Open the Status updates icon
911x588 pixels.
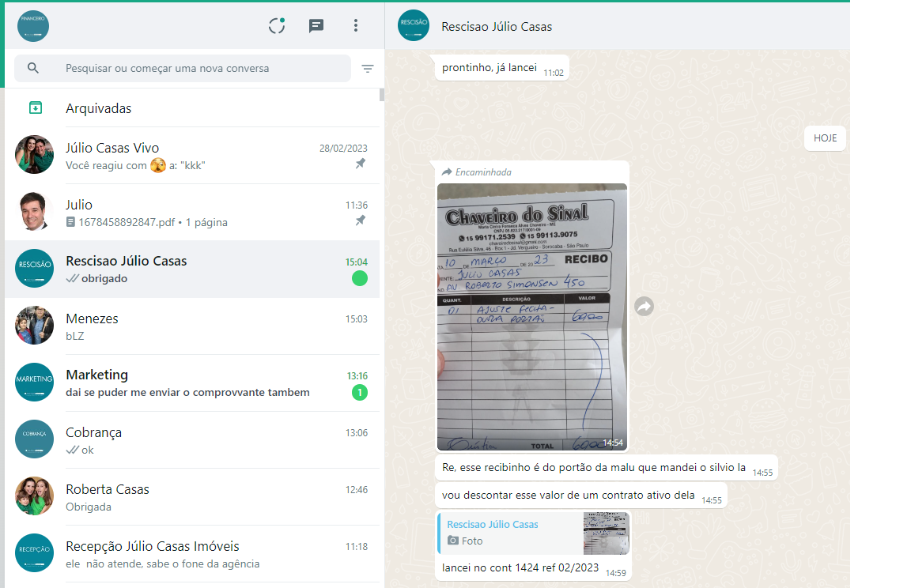pos(277,26)
